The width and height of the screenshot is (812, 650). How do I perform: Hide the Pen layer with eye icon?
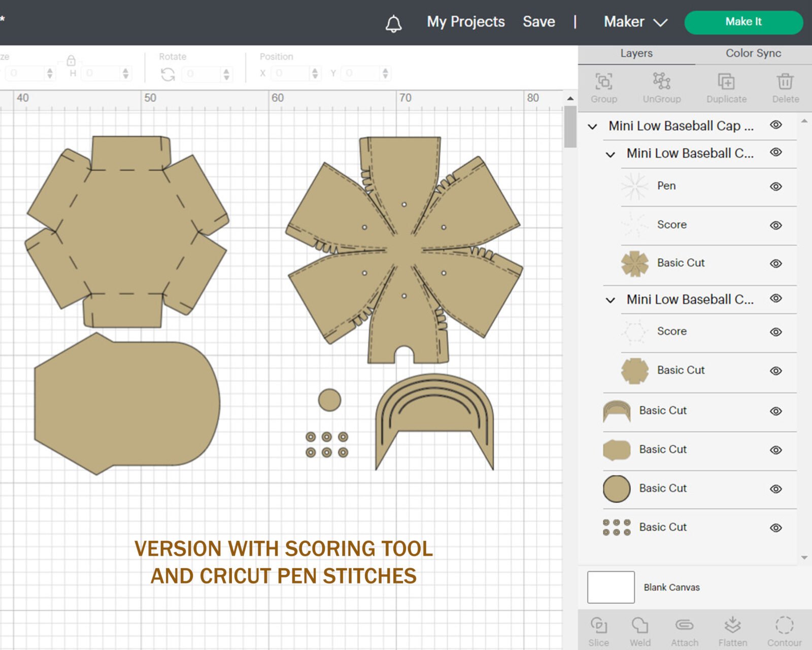point(776,186)
